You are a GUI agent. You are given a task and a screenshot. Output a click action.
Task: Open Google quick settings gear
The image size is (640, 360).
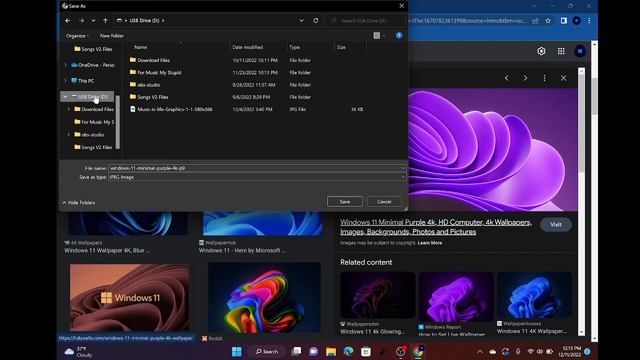click(541, 51)
